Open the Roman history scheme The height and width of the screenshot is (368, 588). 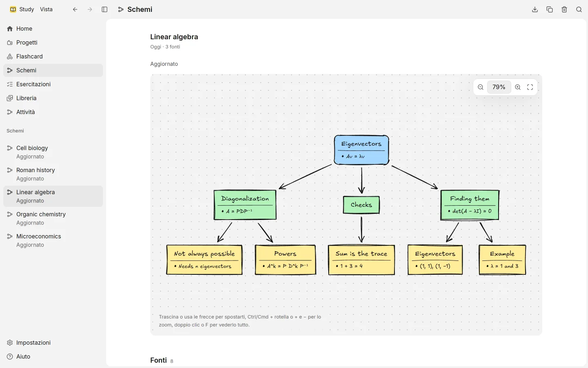53,174
